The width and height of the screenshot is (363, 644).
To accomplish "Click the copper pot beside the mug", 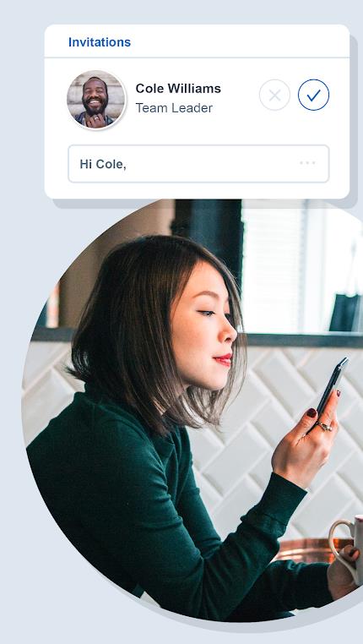I will tap(306, 550).
